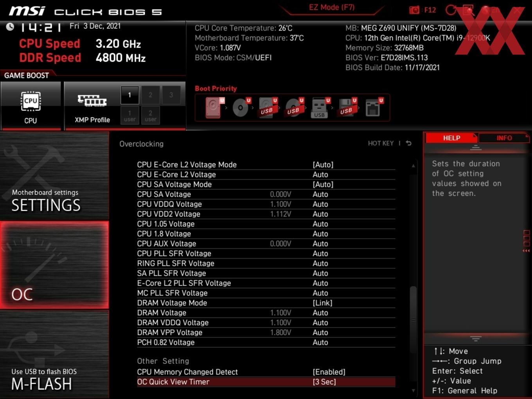The width and height of the screenshot is (532, 399).
Task: Select CPU AUX Voltage setting row
Action: [x=266, y=244]
